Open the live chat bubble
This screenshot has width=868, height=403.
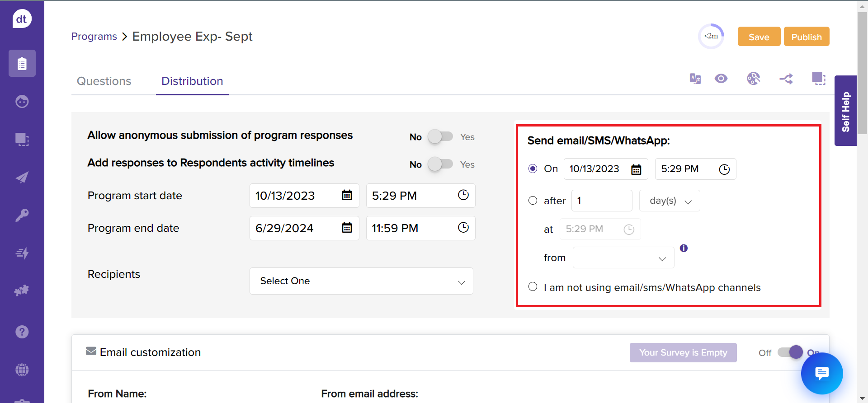click(x=821, y=374)
